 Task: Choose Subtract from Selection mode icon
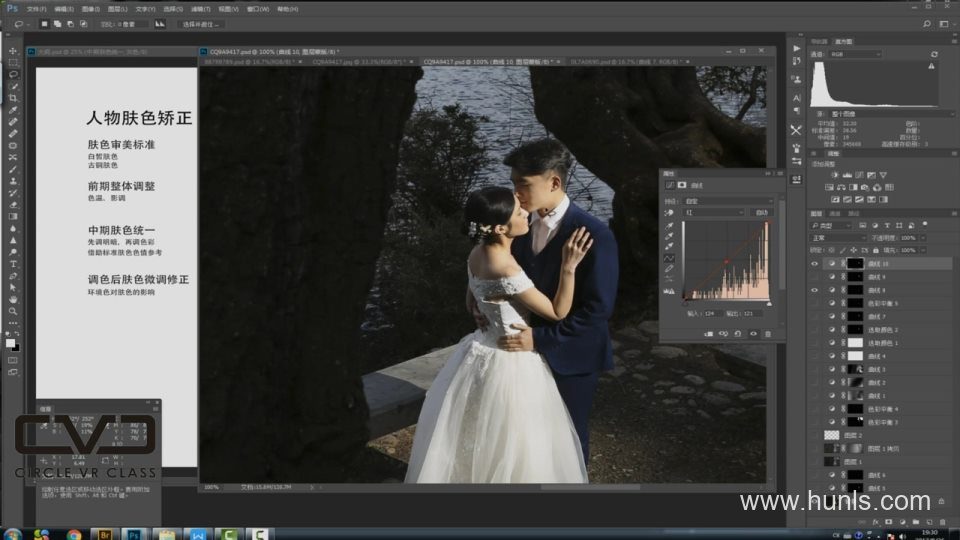pyautogui.click(x=70, y=24)
